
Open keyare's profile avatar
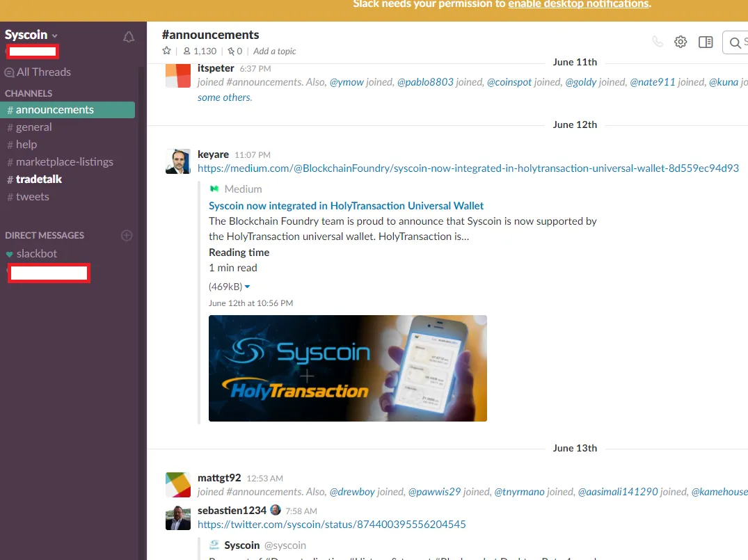tap(178, 161)
